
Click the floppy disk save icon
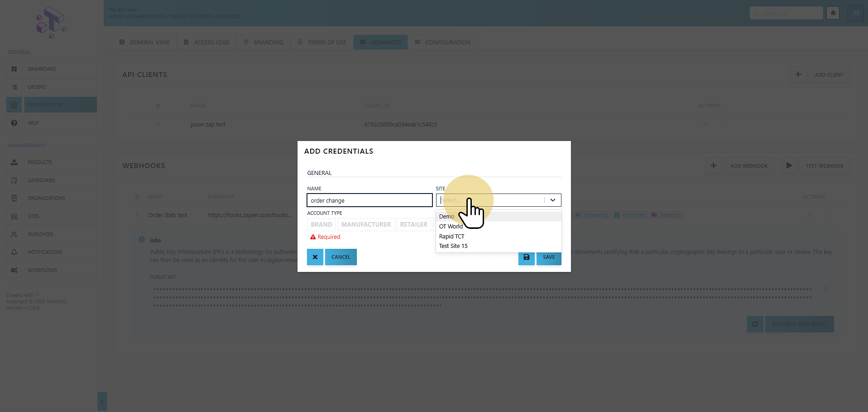tap(526, 257)
